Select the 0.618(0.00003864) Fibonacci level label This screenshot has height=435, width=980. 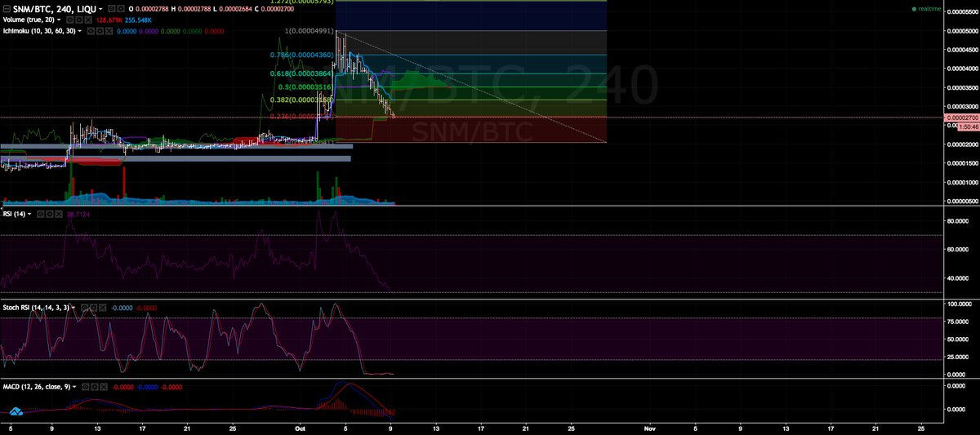[302, 73]
